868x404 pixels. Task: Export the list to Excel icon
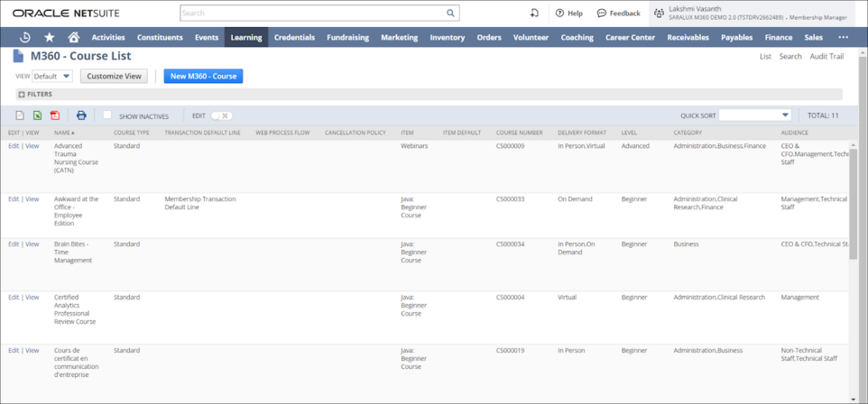37,115
